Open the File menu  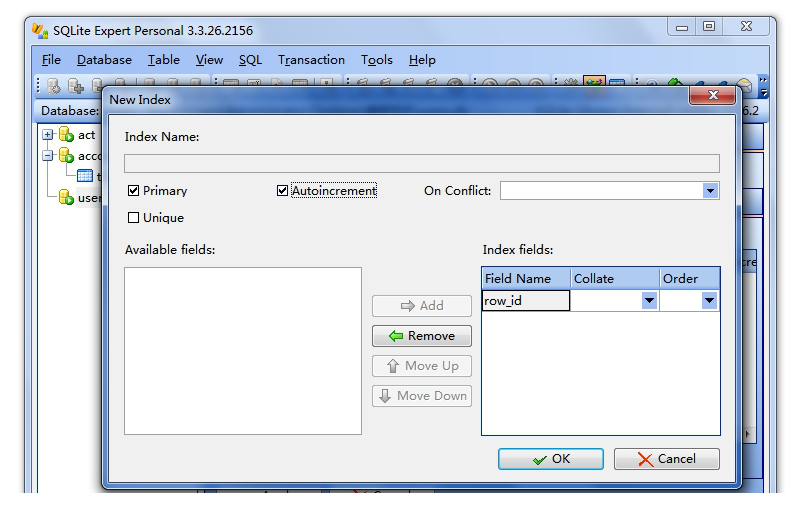pyautogui.click(x=51, y=60)
